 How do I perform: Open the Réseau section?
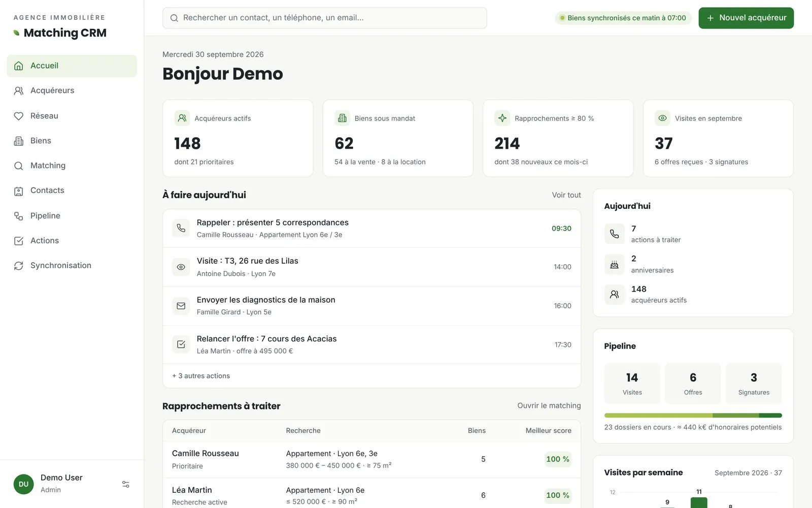[x=72, y=116]
